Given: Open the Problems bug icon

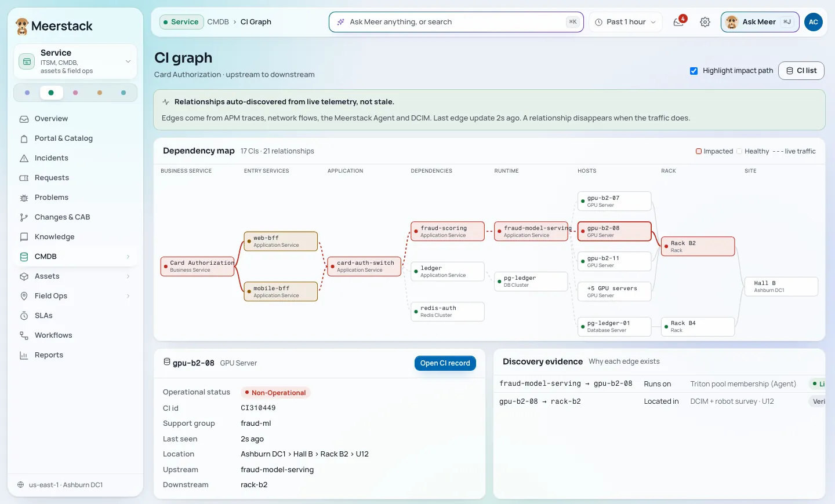Looking at the screenshot, I should pos(24,198).
